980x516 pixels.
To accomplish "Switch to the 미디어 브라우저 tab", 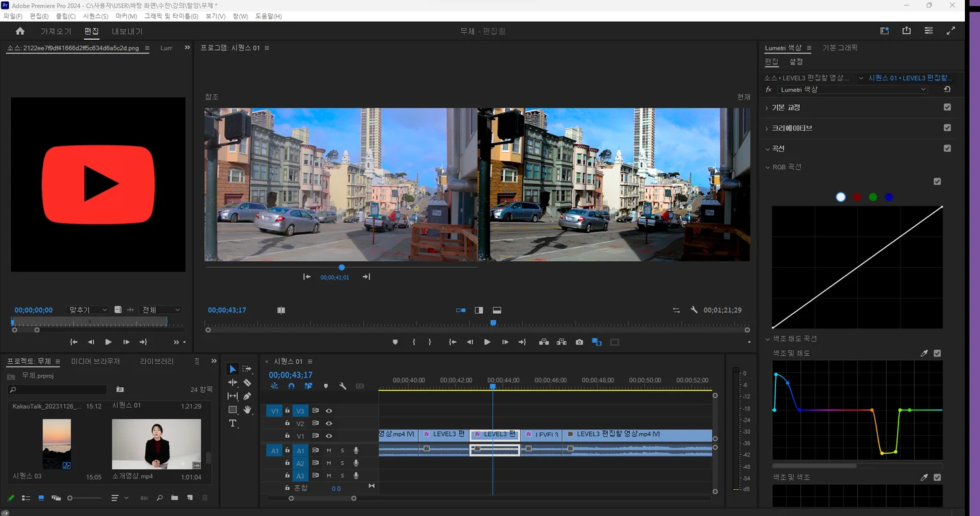I will (95, 361).
